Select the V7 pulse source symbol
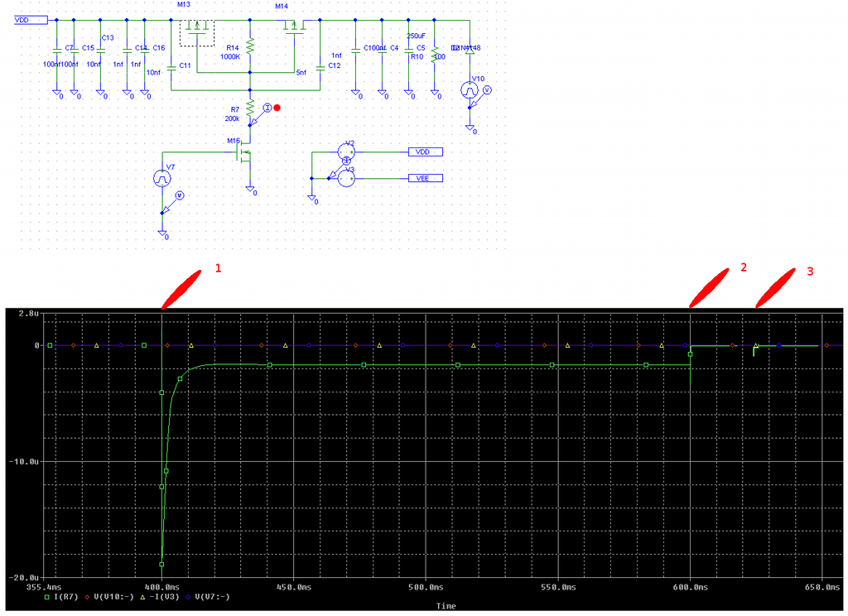 [162, 179]
